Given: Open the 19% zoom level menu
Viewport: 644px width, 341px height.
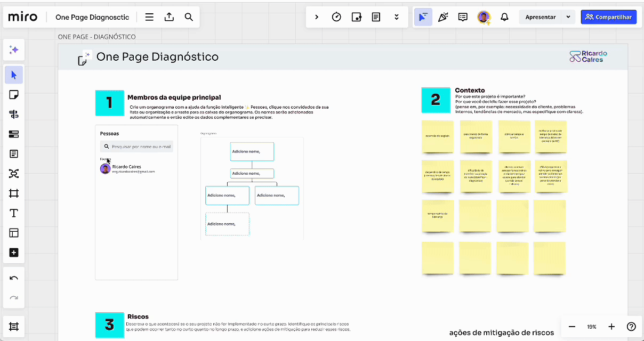Looking at the screenshot, I should [592, 327].
